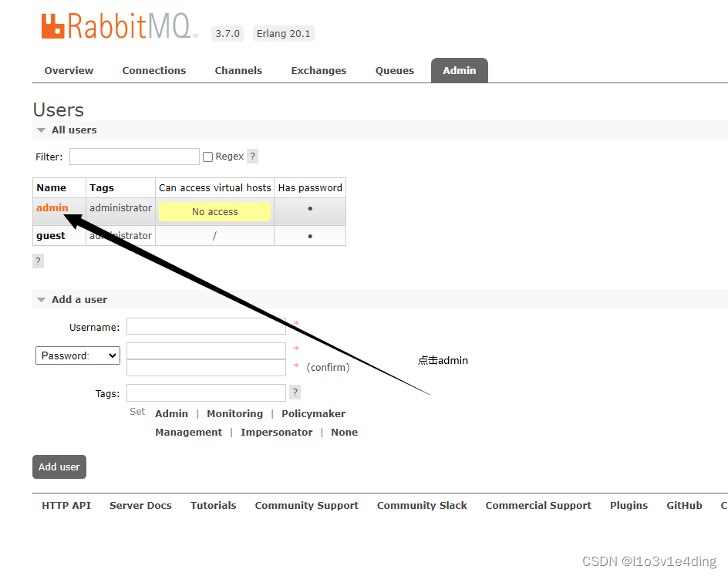Image resolution: width=728 pixels, height=576 pixels.
Task: Open the Tutorials footer link
Action: tap(213, 506)
